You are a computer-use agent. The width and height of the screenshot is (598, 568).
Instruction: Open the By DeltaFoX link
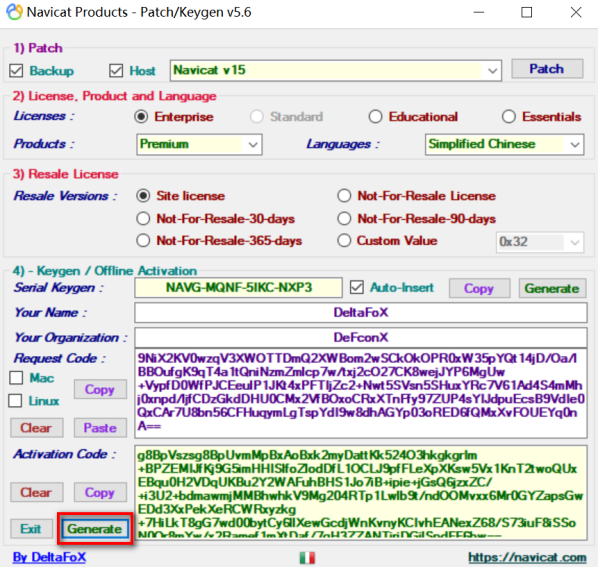click(50, 557)
